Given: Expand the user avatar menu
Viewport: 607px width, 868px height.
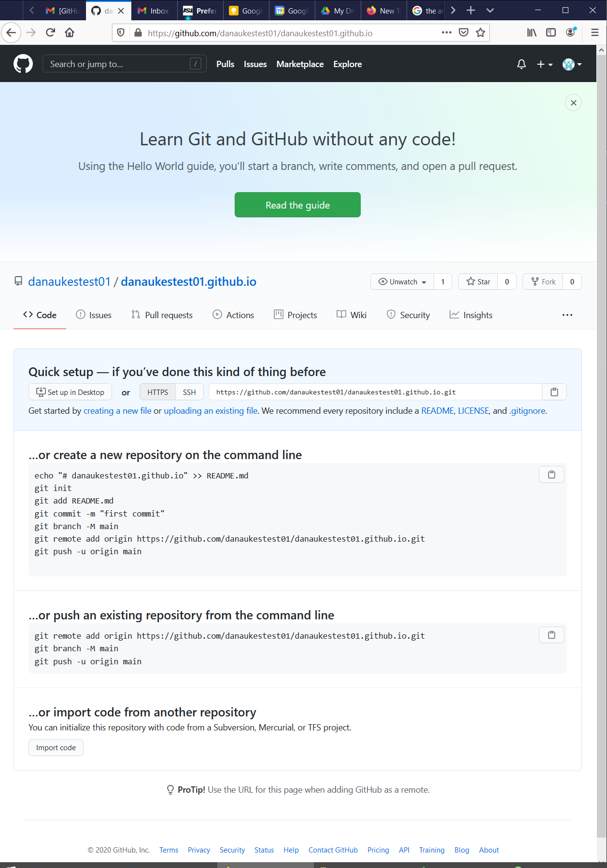Looking at the screenshot, I should 572,64.
